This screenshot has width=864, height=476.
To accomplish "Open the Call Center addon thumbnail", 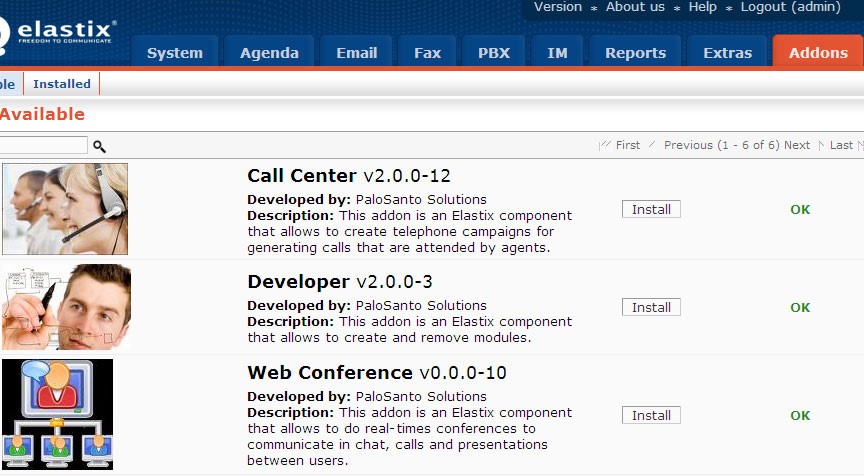I will click(65, 209).
